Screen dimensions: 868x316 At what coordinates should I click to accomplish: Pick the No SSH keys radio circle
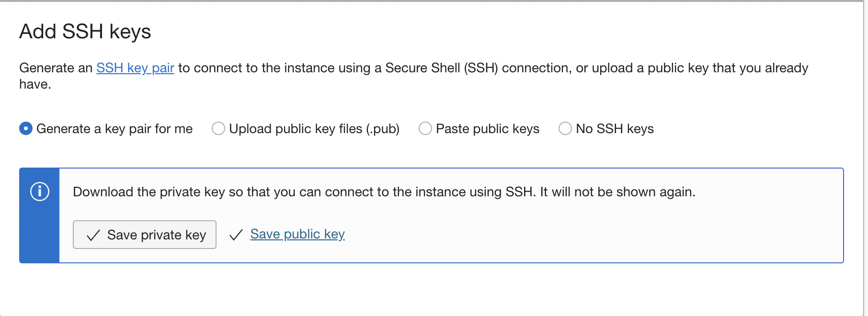(565, 129)
